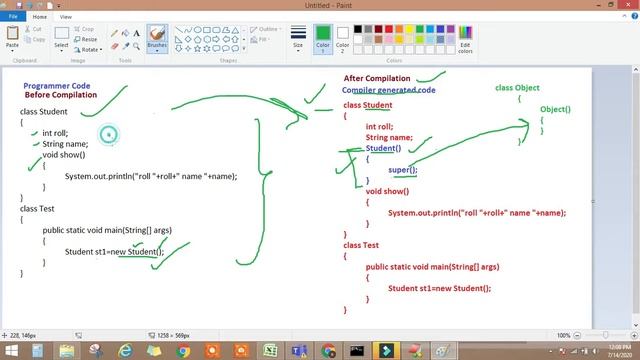Screen dimensions: 640x360
Task: Open the Select dropdown arrow
Action: tap(61, 51)
